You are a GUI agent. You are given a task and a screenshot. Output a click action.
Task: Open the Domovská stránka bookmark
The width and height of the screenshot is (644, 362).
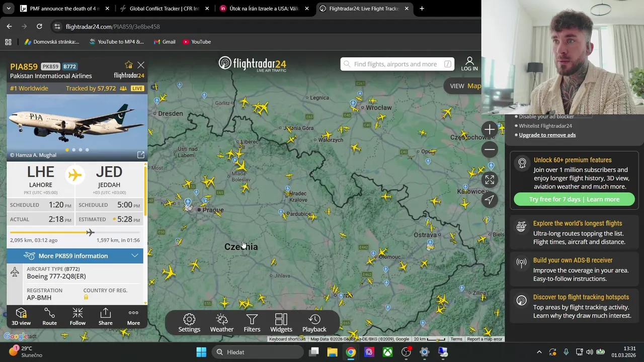point(52,42)
